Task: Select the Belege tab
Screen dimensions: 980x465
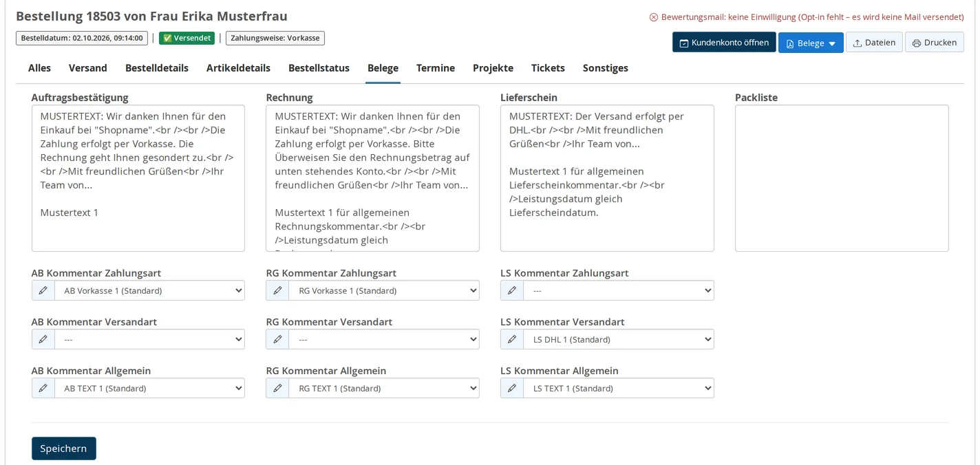Action: pos(383,68)
